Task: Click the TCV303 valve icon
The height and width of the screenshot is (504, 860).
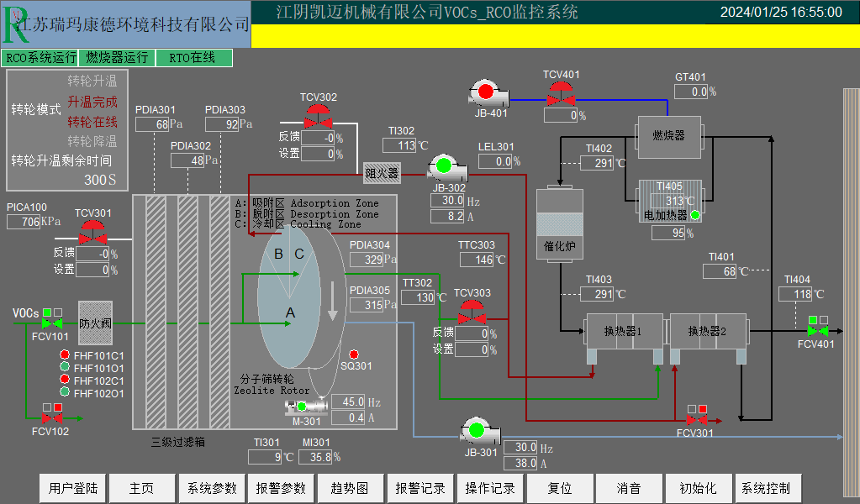Action: (x=472, y=312)
